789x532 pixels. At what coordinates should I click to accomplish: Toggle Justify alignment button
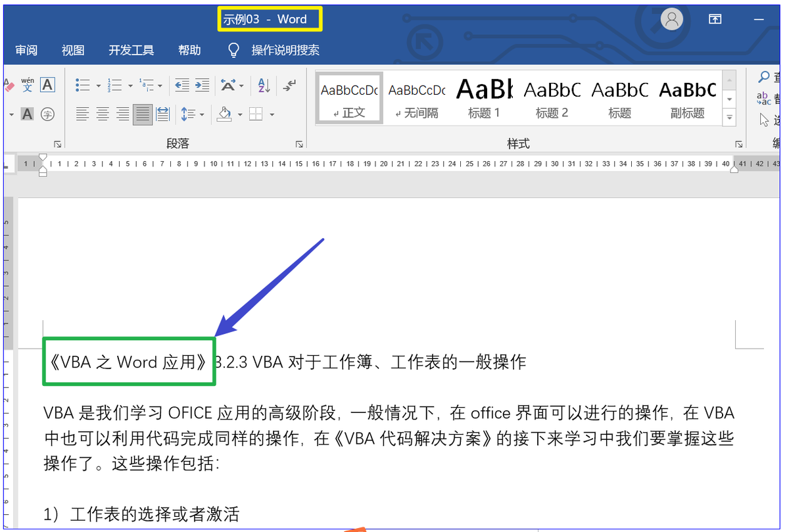(143, 114)
